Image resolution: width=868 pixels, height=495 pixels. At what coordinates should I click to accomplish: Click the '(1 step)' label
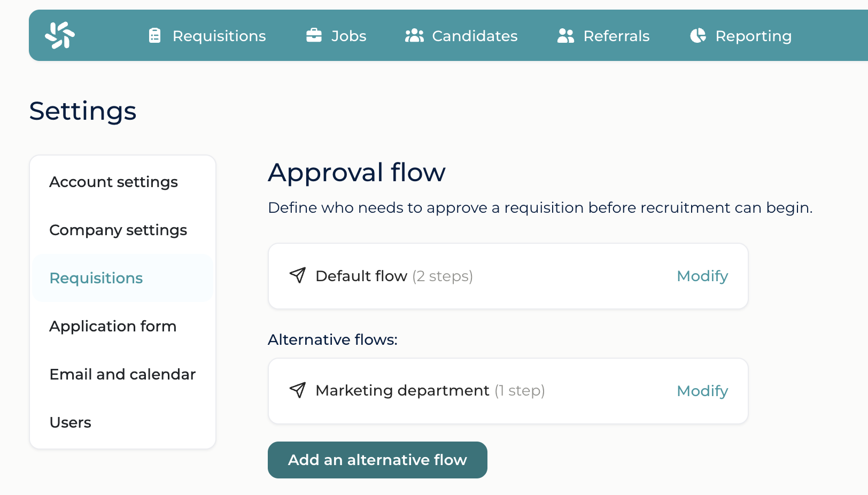[520, 391]
